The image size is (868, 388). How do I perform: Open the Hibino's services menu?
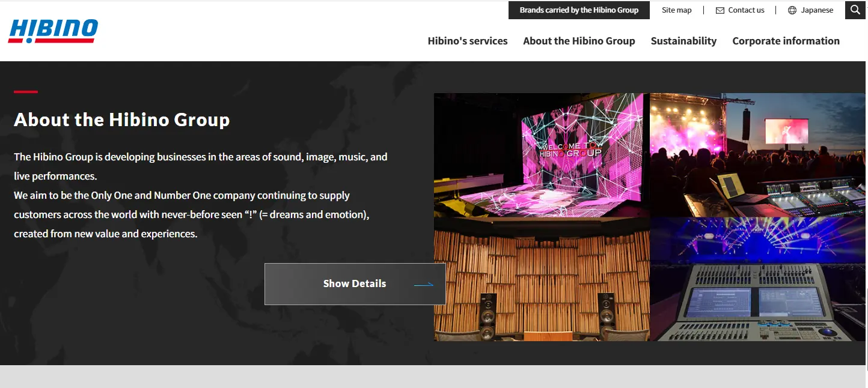[x=467, y=41]
